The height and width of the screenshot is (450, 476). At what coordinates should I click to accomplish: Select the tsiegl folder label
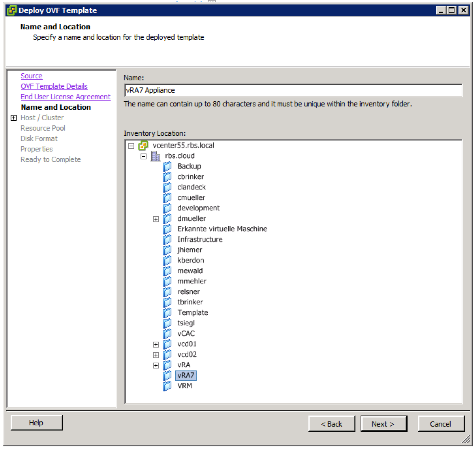tap(186, 323)
